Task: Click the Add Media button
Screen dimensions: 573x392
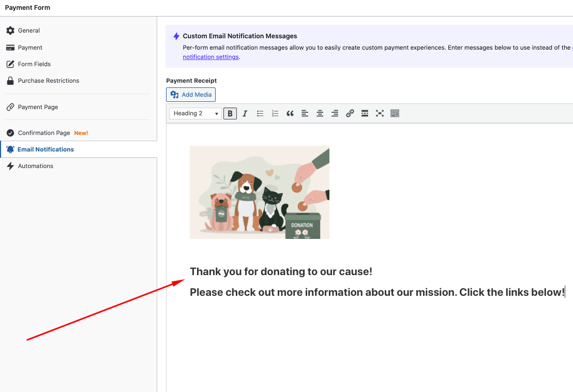Action: [x=191, y=95]
